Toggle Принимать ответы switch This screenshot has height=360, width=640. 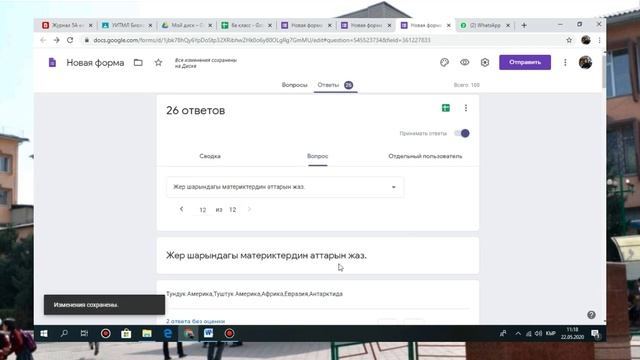pos(462,133)
